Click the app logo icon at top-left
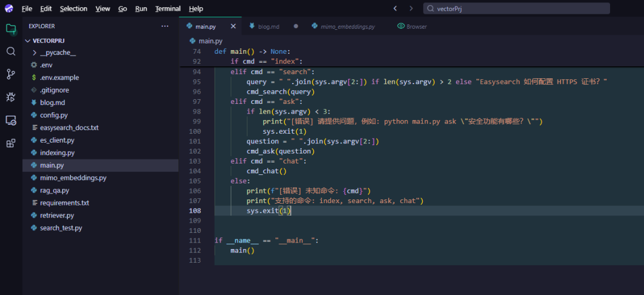644x295 pixels. tap(8, 8)
